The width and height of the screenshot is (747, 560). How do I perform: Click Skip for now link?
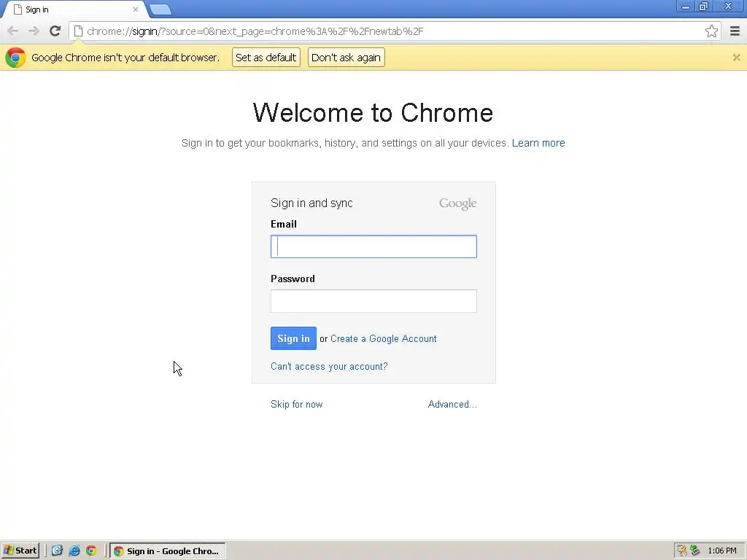point(296,404)
